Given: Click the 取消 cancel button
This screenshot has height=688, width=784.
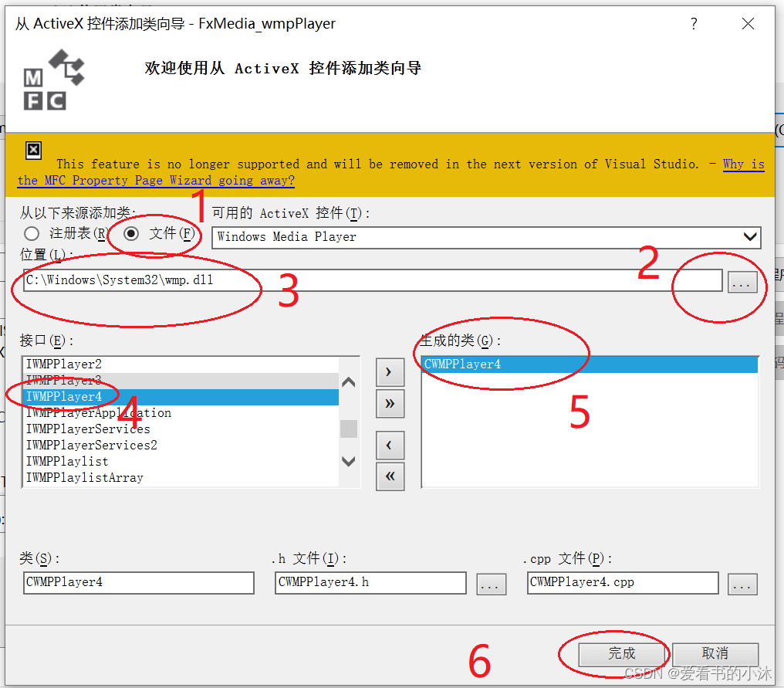Looking at the screenshot, I should (x=715, y=654).
